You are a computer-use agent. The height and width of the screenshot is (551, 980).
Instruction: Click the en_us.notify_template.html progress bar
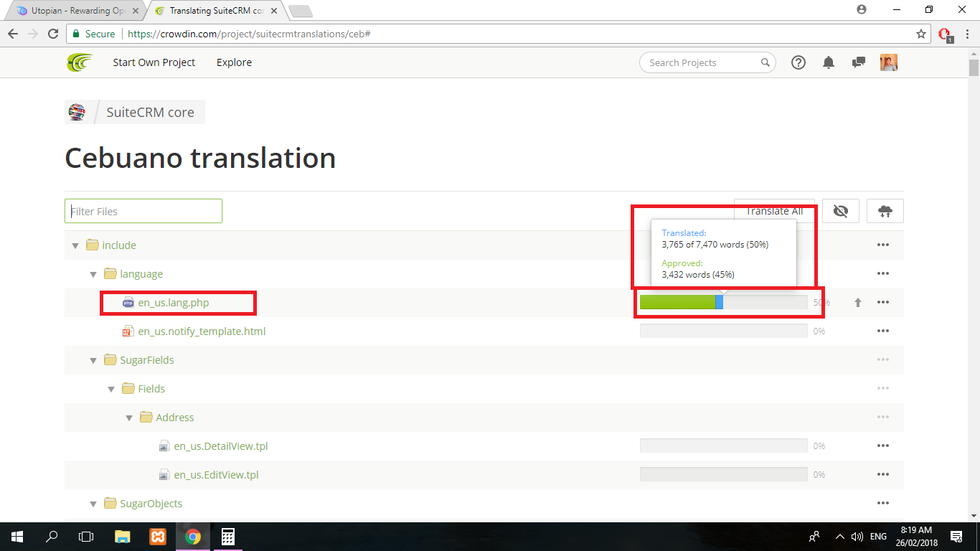(723, 331)
